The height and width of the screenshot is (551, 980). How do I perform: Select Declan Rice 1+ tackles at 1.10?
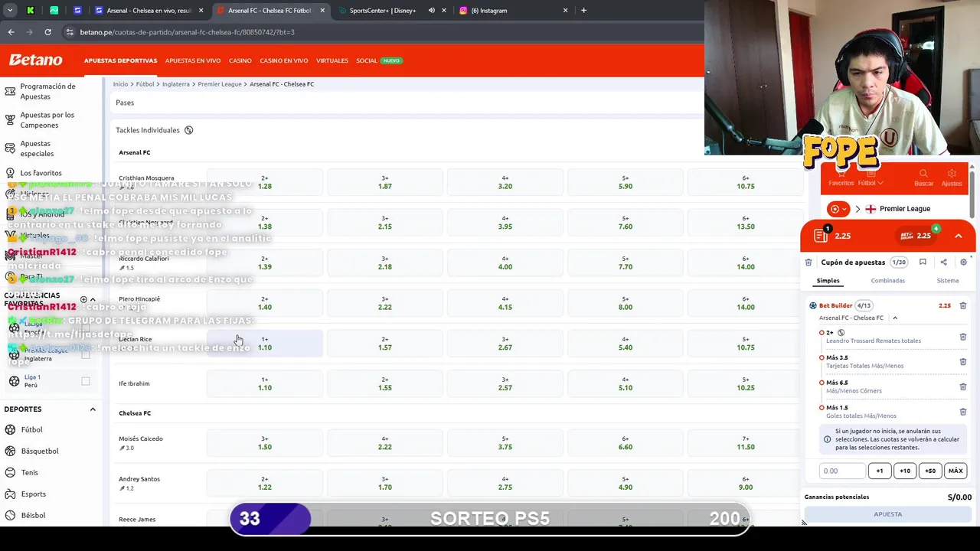pyautogui.click(x=265, y=344)
